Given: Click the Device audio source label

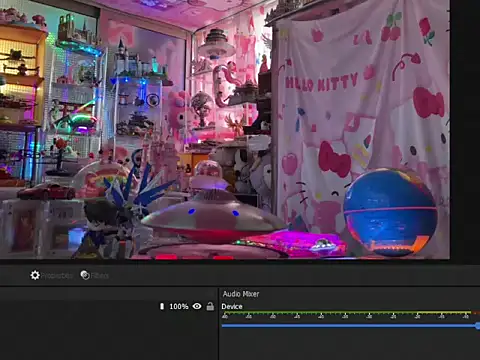Looking at the screenshot, I should coord(232,307).
